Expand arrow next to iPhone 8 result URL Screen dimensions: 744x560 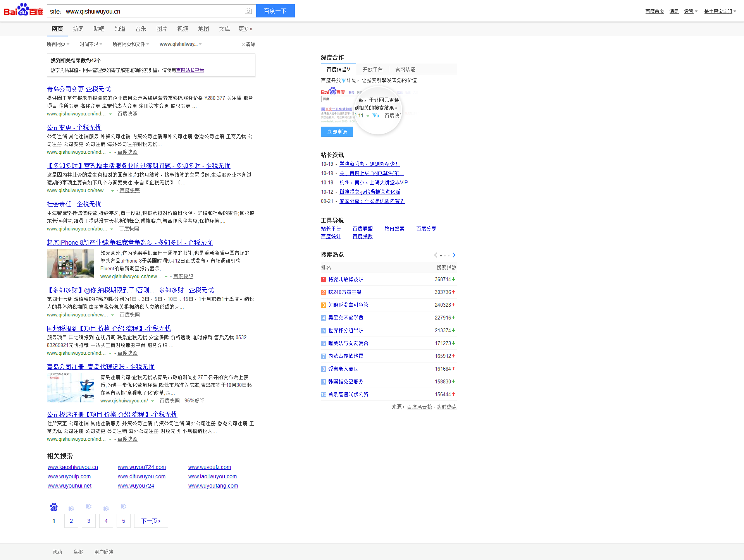coord(166,277)
